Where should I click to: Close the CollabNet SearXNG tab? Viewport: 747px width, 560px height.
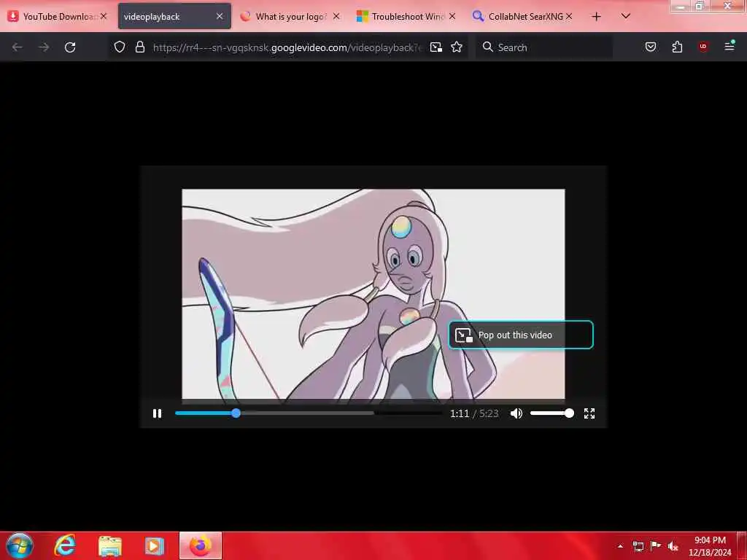coord(569,16)
